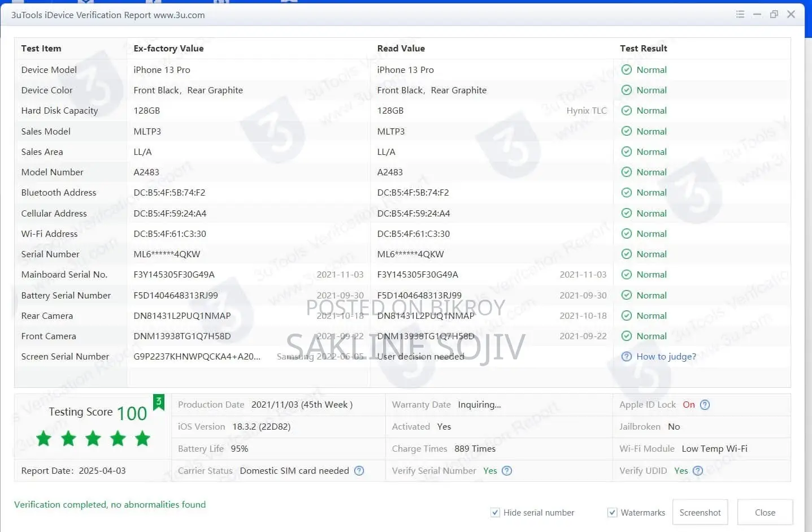Click the Sales Area Normal check icon
The image size is (812, 532).
[626, 152]
